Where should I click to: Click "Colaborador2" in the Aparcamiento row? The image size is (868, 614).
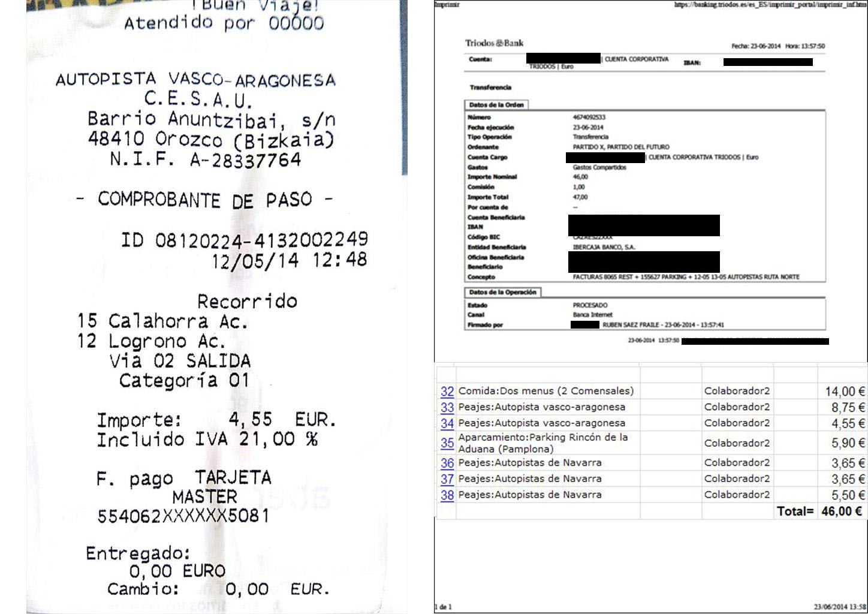[x=737, y=443]
